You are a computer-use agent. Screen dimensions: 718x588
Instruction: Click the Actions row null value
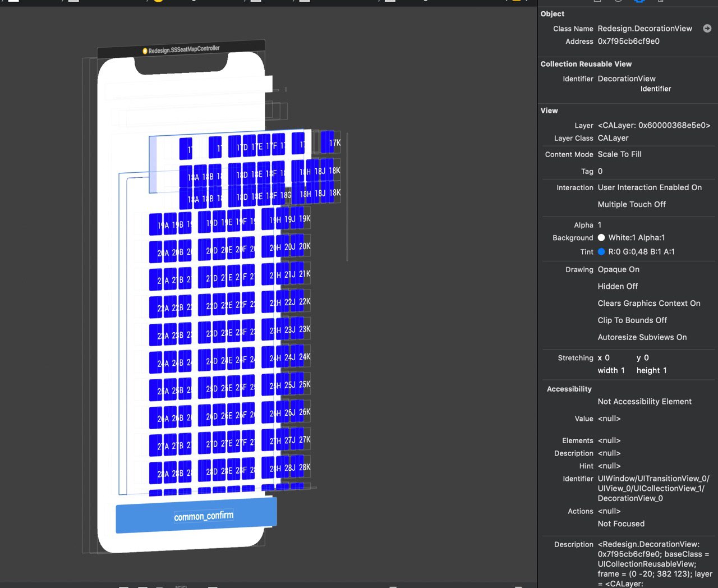pyautogui.click(x=609, y=512)
